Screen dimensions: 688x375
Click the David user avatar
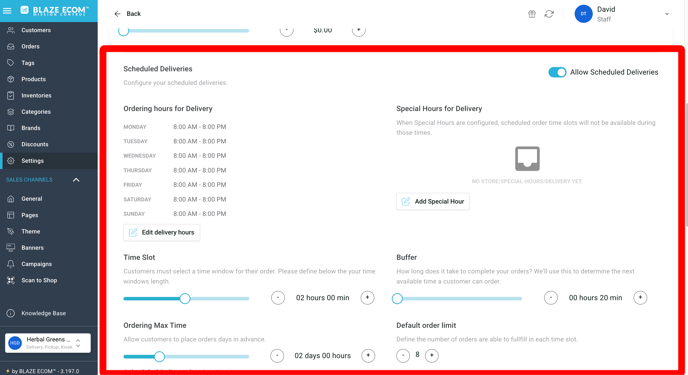[584, 14]
